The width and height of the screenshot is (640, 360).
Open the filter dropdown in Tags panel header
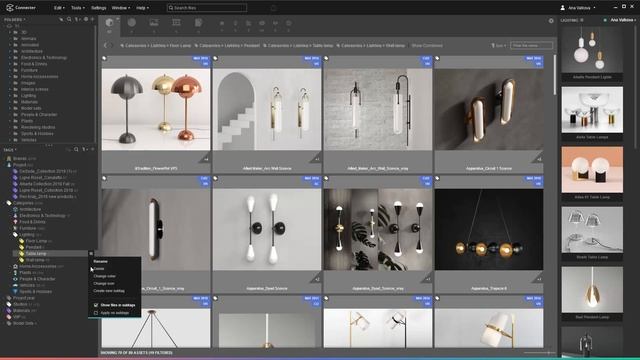[84, 150]
